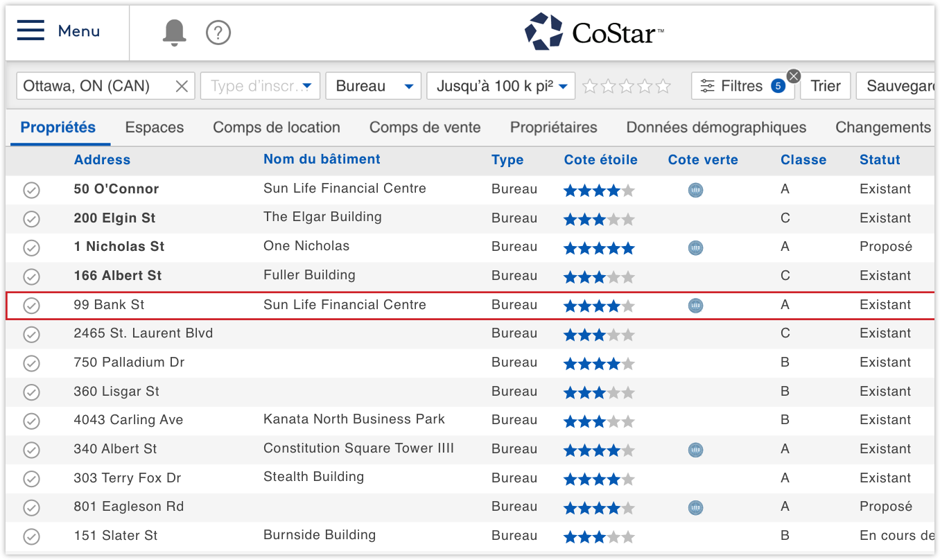The height and width of the screenshot is (560, 940).
Task: Select the 99 Bank St row checkmark
Action: [x=31, y=306]
